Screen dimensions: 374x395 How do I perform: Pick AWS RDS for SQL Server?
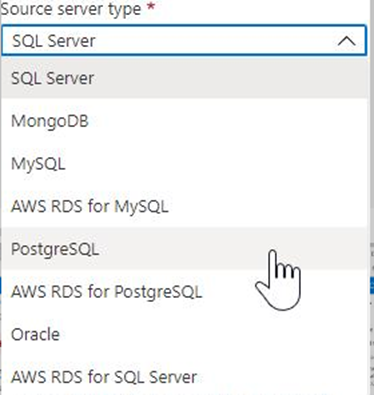point(184,377)
